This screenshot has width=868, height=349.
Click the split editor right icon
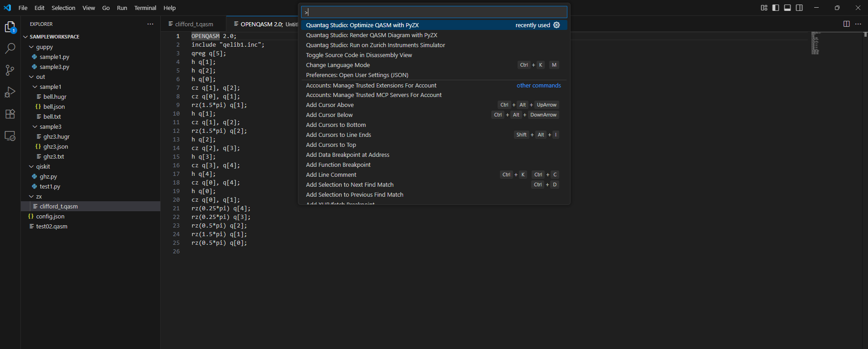[x=846, y=24]
